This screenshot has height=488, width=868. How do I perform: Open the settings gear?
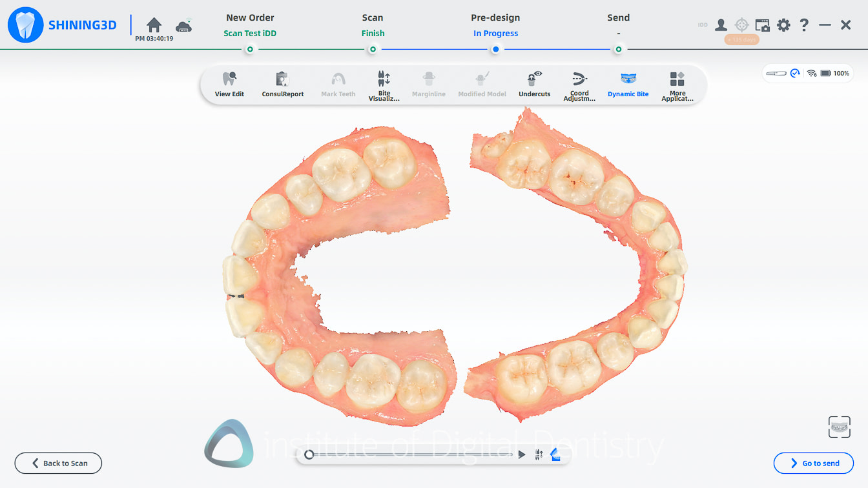click(x=783, y=25)
